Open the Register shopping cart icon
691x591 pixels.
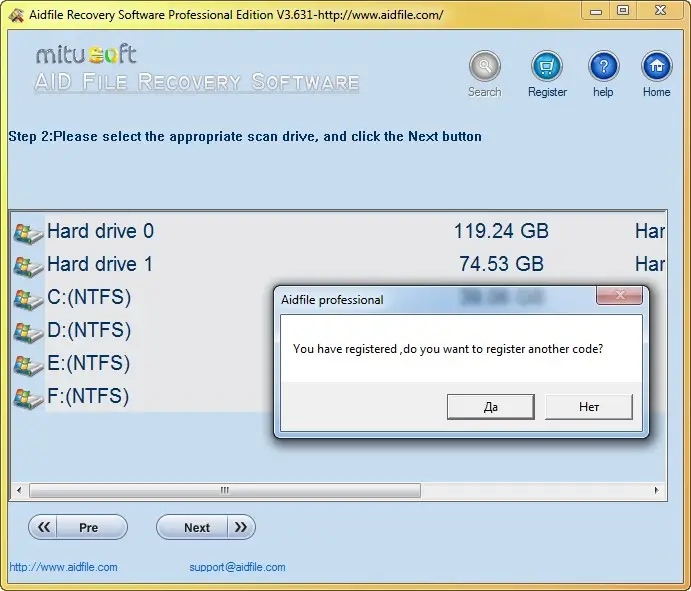(x=546, y=66)
